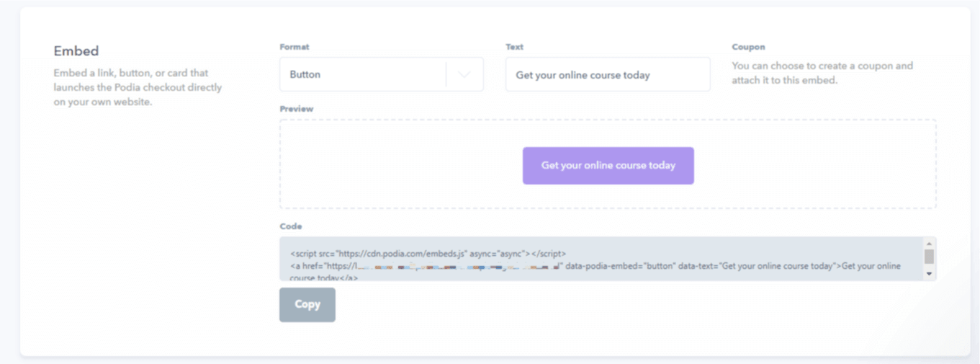Click the code box scroll-up arrow
This screenshot has width=980, height=364.
tap(929, 244)
